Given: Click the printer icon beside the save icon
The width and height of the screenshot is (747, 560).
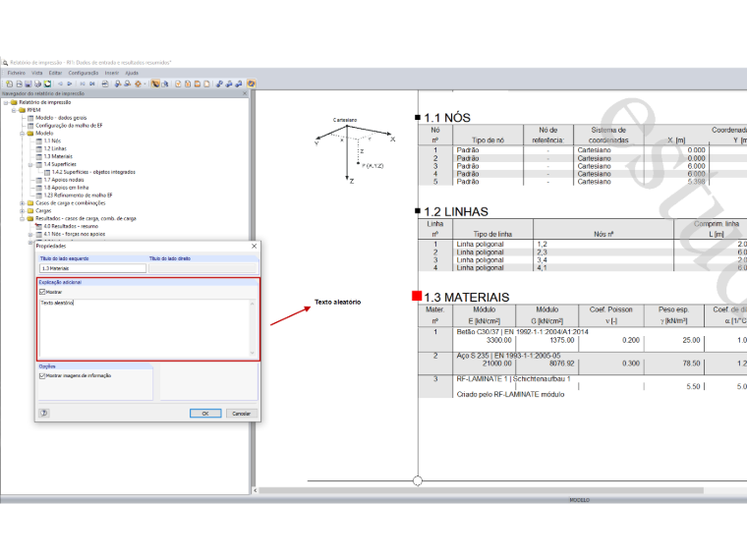Looking at the screenshot, I should [37, 84].
